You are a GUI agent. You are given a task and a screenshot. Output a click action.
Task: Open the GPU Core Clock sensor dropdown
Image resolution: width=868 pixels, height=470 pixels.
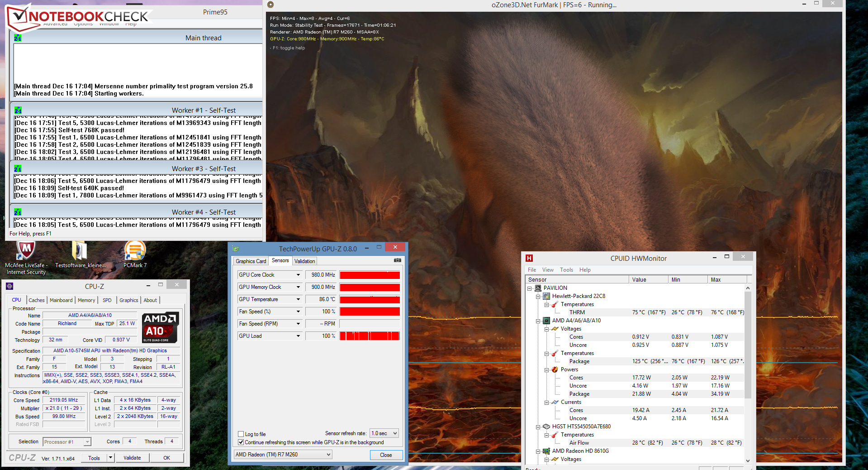click(298, 275)
